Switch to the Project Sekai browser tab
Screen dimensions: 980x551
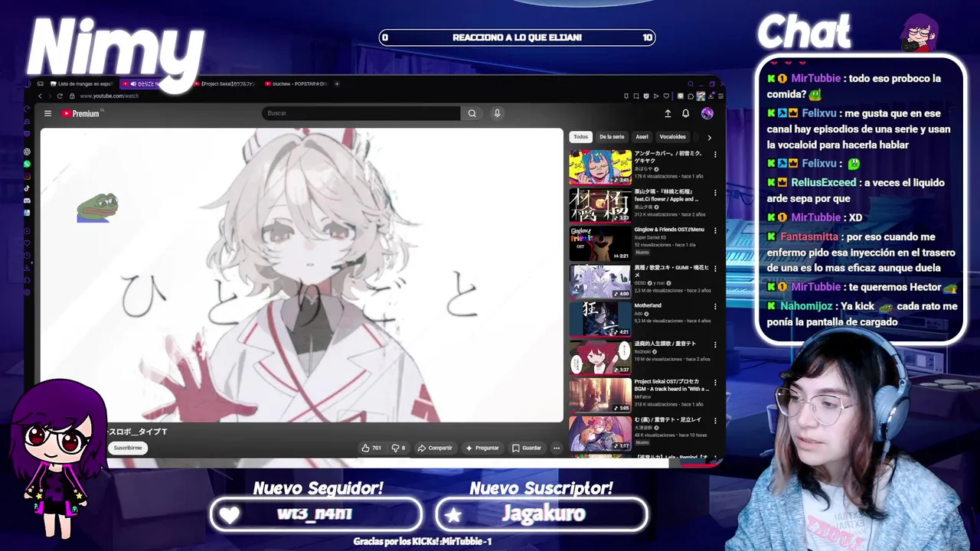pyautogui.click(x=224, y=83)
